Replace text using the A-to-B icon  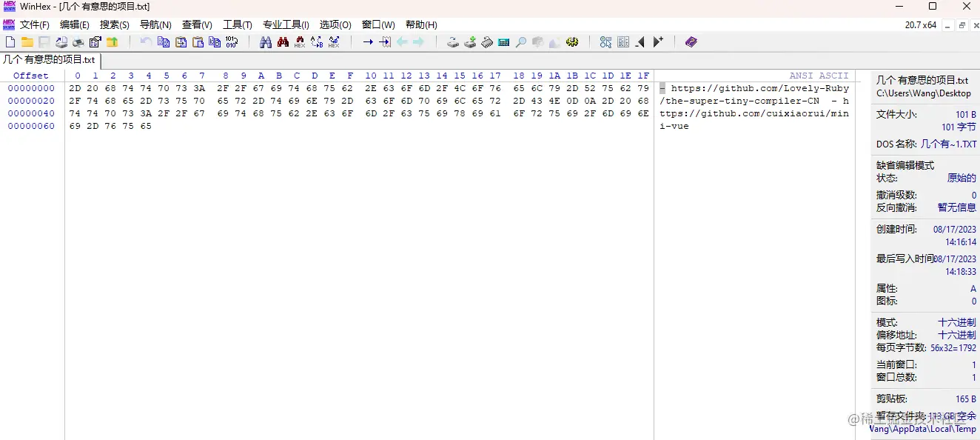point(317,42)
